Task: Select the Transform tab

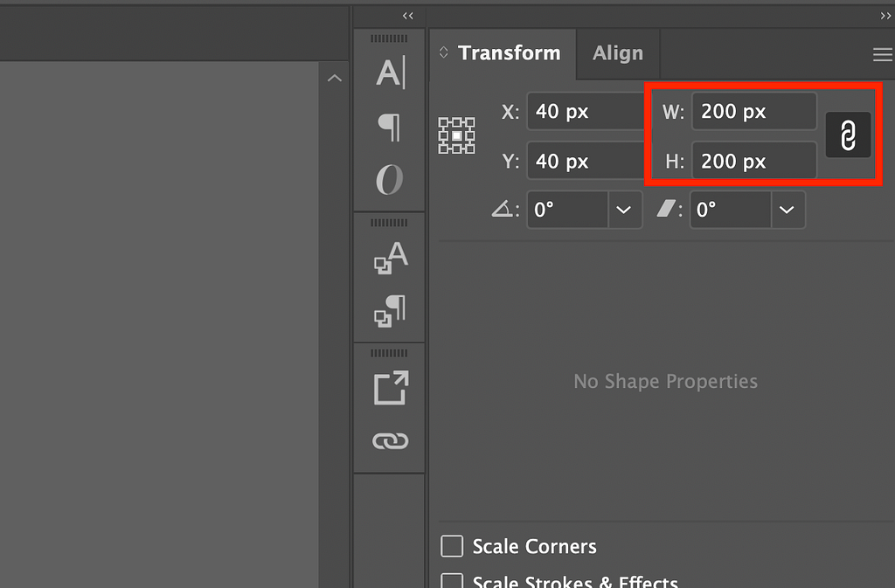Action: (x=510, y=53)
